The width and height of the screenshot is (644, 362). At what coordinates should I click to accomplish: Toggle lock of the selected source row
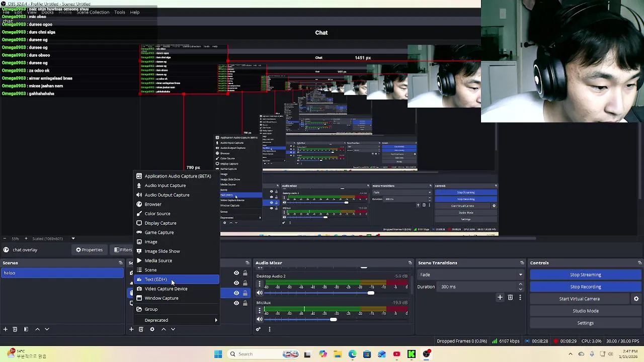(x=245, y=293)
